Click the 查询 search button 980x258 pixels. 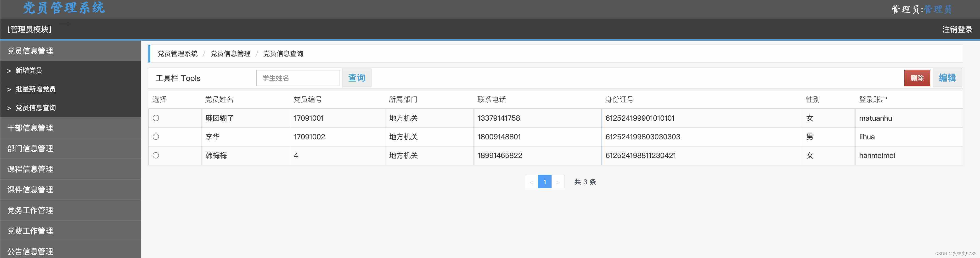(x=356, y=78)
